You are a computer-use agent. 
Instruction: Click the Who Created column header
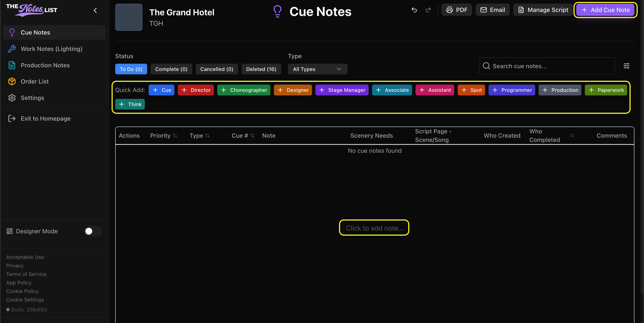point(502,135)
